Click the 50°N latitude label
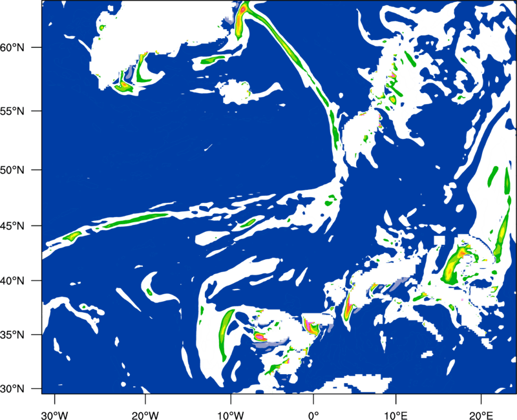 pyautogui.click(x=12, y=170)
